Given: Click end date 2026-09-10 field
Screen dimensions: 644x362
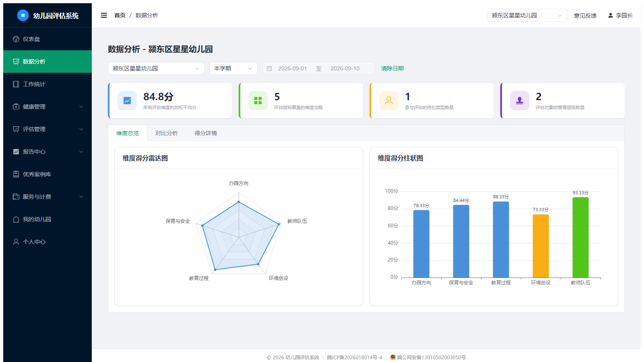Looking at the screenshot, I should click(x=345, y=68).
